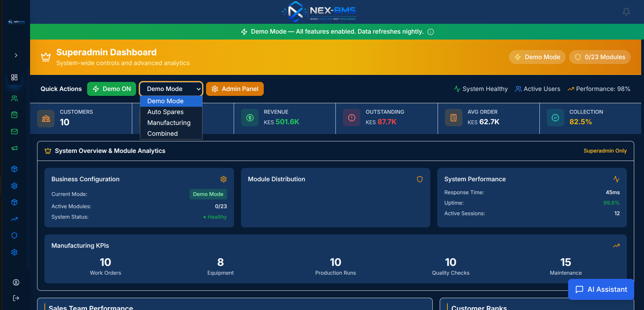This screenshot has width=644, height=310.
Task: Open the mail envelope icon in sidebar
Action: pos(14,132)
